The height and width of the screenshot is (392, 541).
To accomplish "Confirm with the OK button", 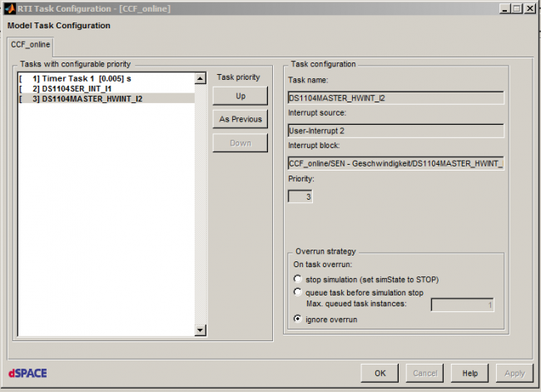I will [x=380, y=373].
